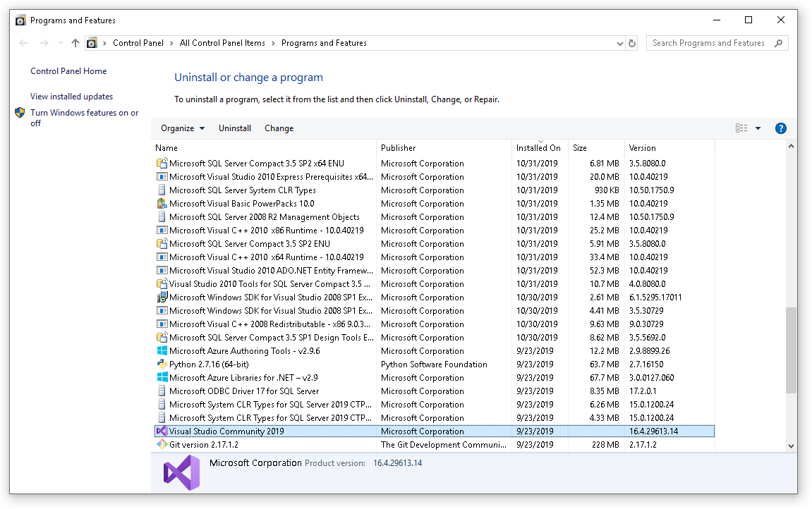Viewport: 812px width, 509px height.
Task: Click the Forward navigation arrow
Action: [44, 44]
